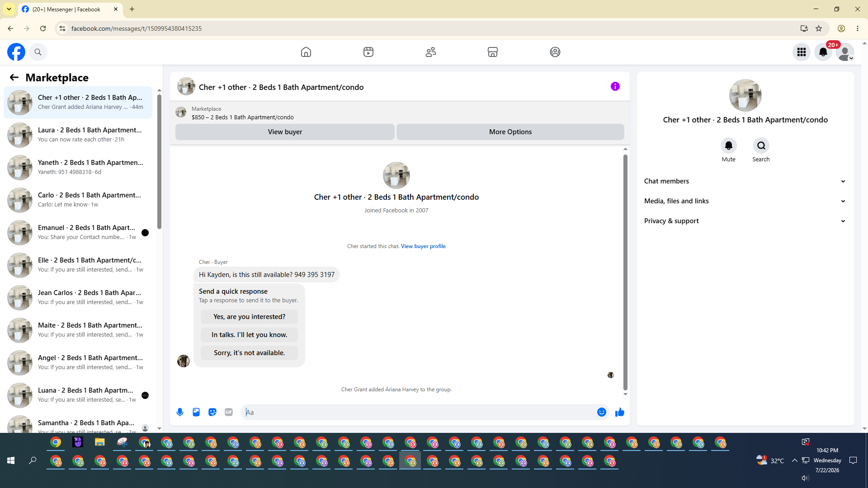Mute this conversation with the bell icon
The height and width of the screenshot is (488, 868).
(729, 145)
